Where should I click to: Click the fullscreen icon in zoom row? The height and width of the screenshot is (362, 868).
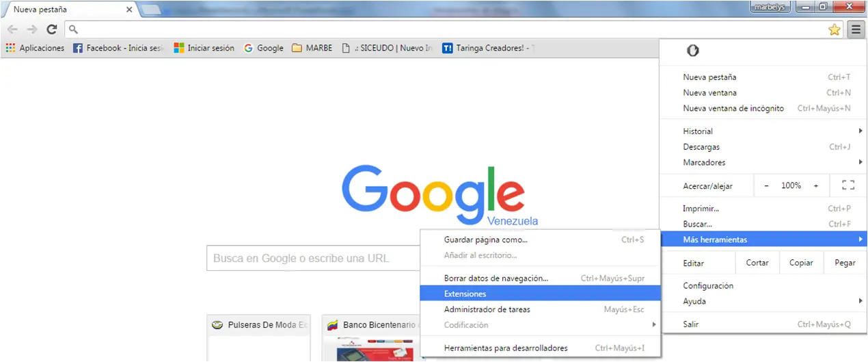click(848, 185)
